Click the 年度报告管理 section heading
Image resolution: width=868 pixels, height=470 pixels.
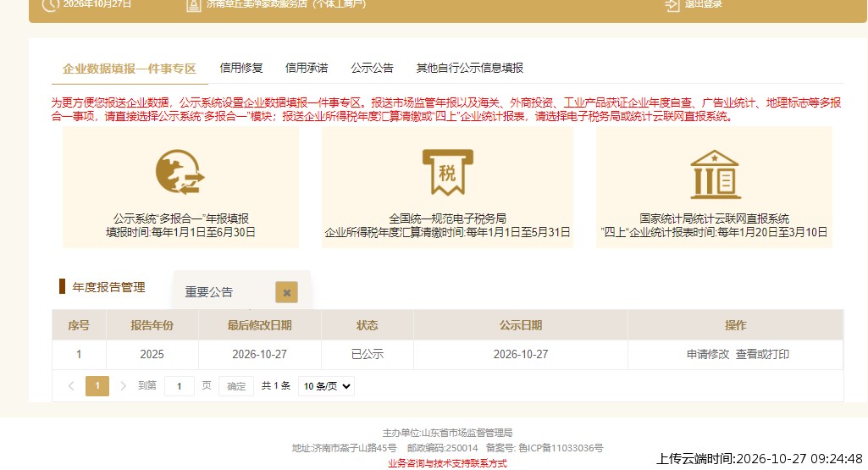point(108,287)
